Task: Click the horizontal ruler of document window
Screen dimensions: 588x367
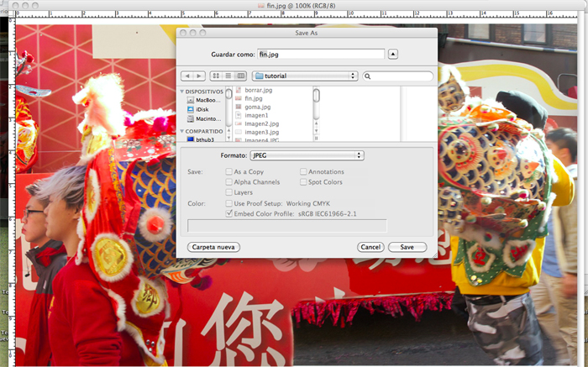Action: [x=297, y=14]
